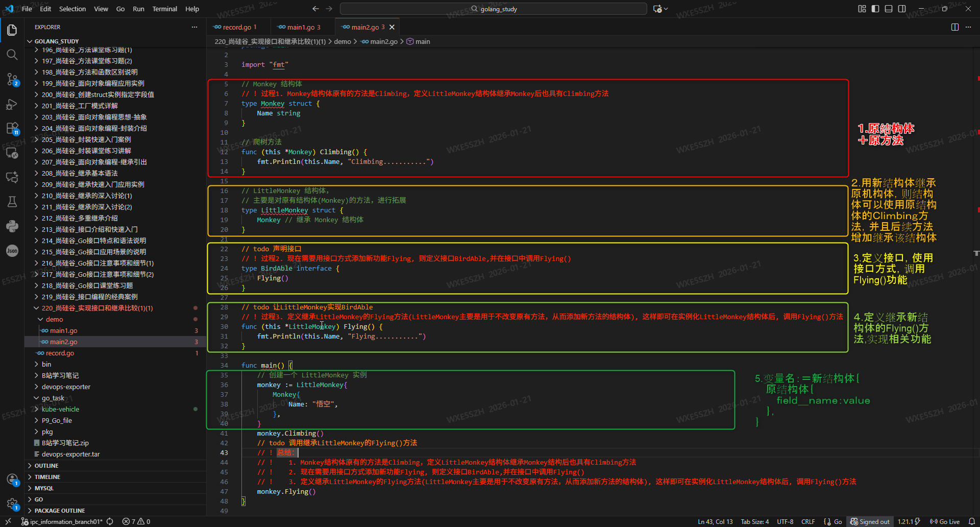Screen dimensions: 980x527
Task: Click the Signed out status item
Action: [870, 521]
